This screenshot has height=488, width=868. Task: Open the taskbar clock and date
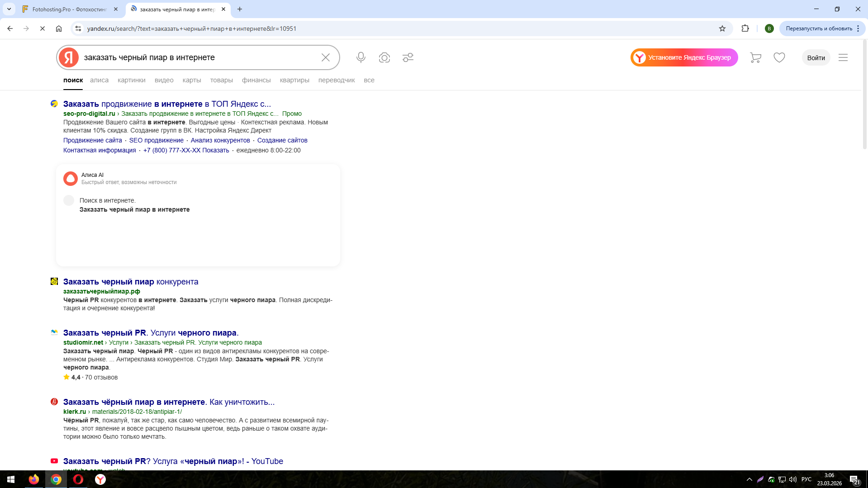pyautogui.click(x=829, y=479)
